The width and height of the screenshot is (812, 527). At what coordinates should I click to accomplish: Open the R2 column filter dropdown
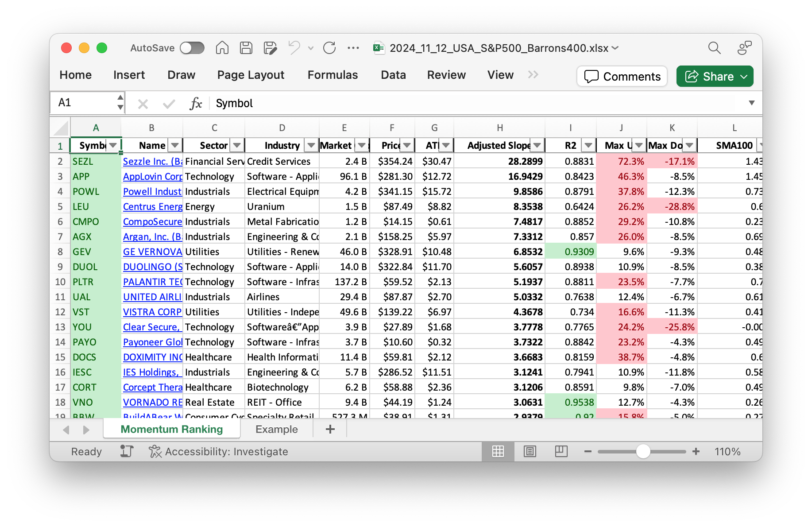[588, 145]
